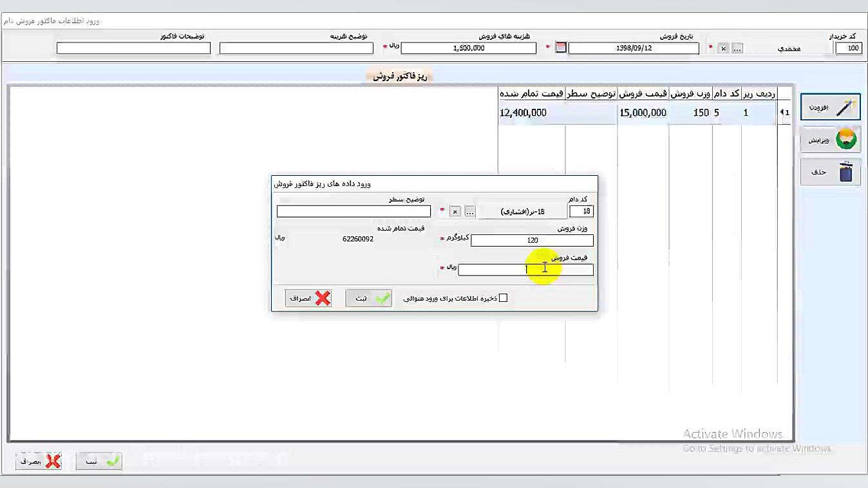868x488 pixels.
Task: Cancel the invoice with bottom انصراف button
Action: click(39, 461)
